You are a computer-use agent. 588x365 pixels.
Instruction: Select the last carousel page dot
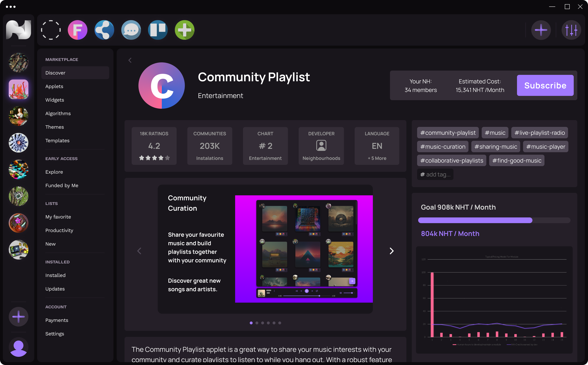tap(280, 323)
